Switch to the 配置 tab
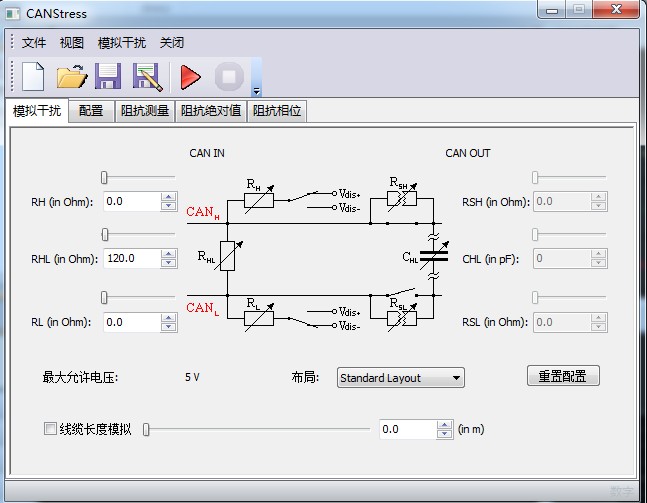 (91, 111)
